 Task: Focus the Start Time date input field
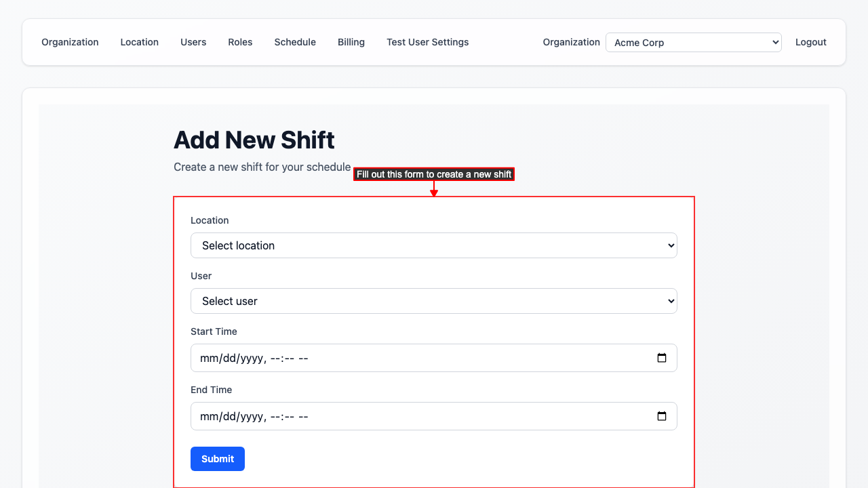point(407,358)
